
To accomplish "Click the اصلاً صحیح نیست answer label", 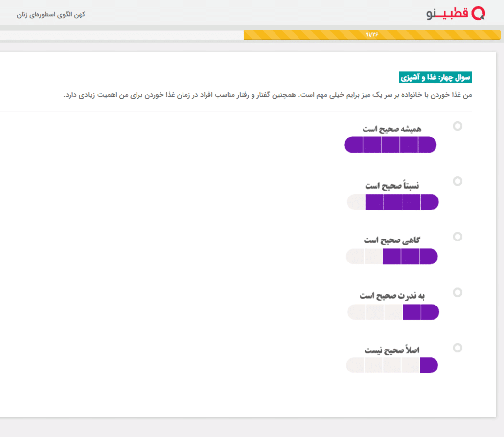I will coord(392,350).
